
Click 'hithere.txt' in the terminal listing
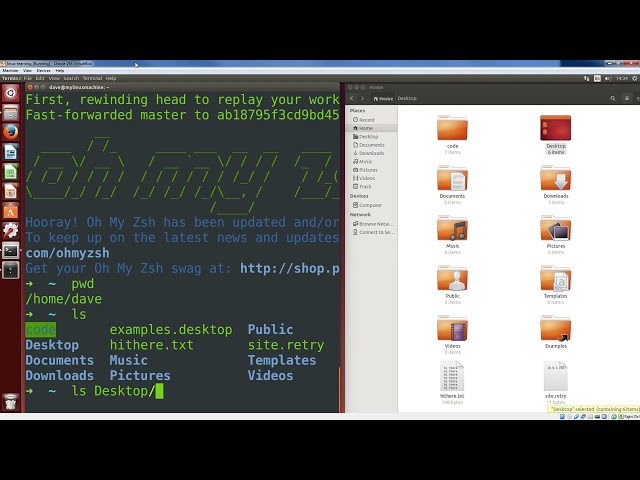151,345
